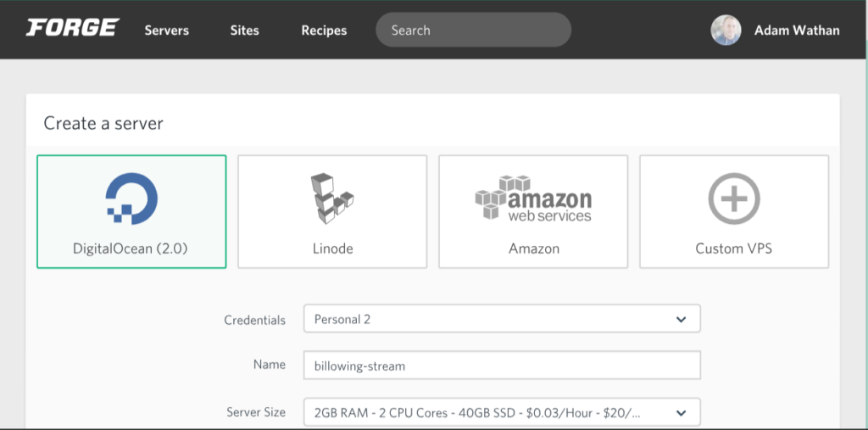Image resolution: width=868 pixels, height=430 pixels.
Task: Select the Custom VPS plus icon
Action: (734, 198)
